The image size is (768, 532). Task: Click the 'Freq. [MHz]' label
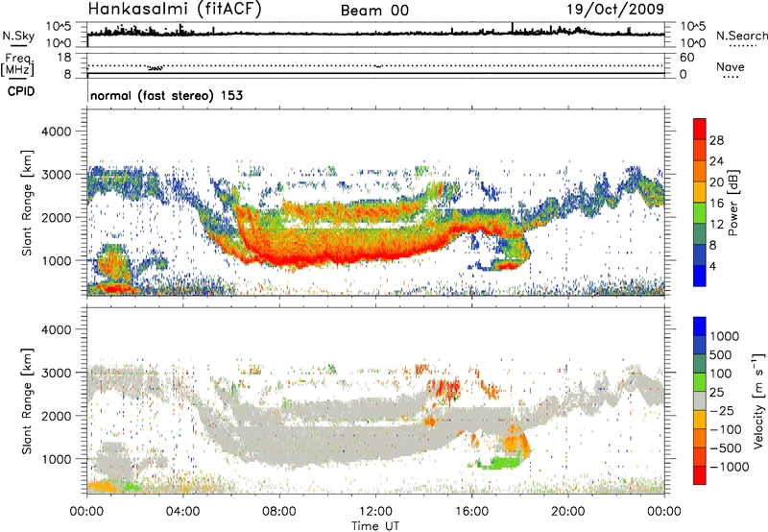pos(18,64)
